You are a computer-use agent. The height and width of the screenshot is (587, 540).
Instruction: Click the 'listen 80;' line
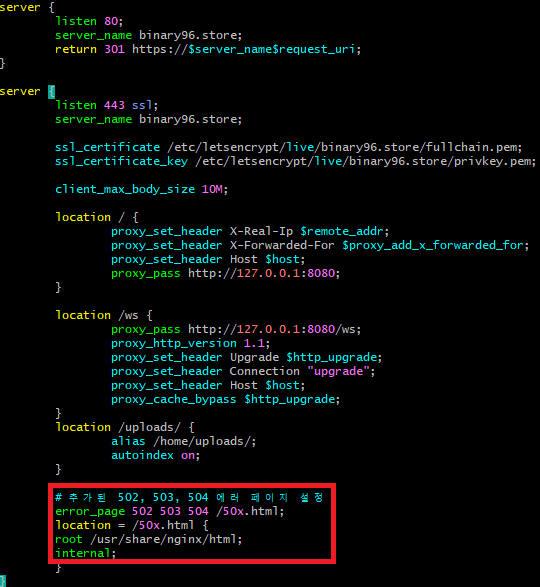89,21
